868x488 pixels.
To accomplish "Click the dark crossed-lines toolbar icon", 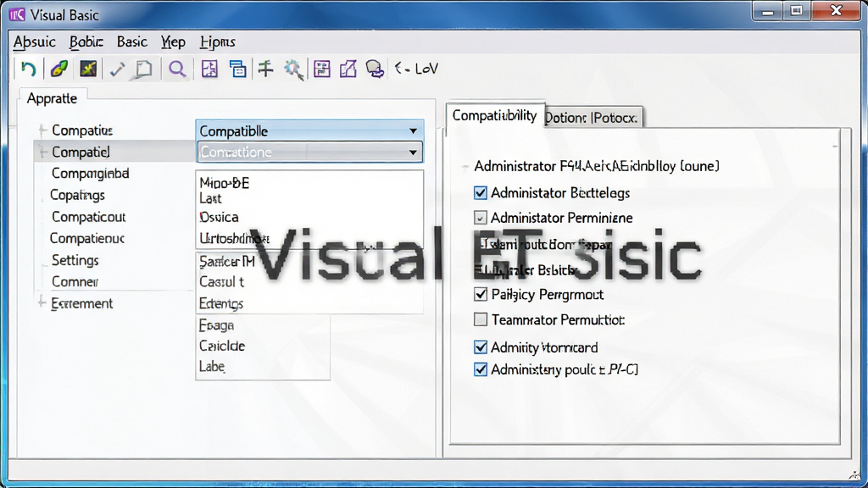I will point(265,69).
